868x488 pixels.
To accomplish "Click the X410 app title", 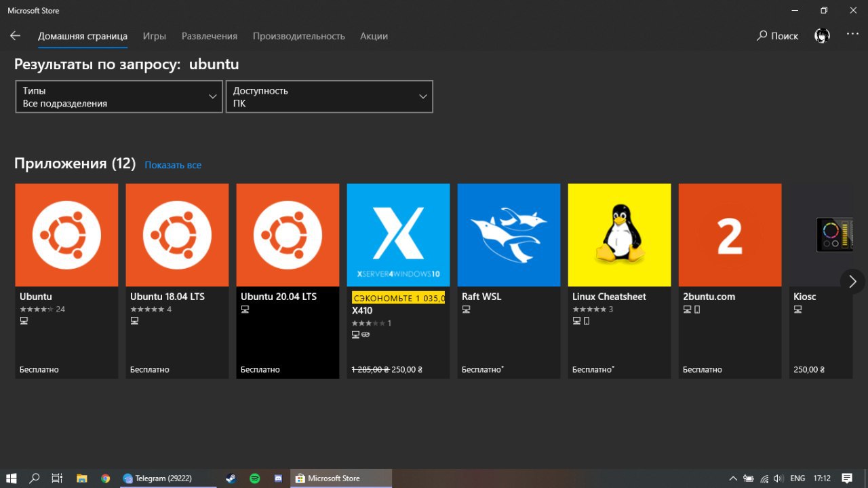I will pos(362,311).
